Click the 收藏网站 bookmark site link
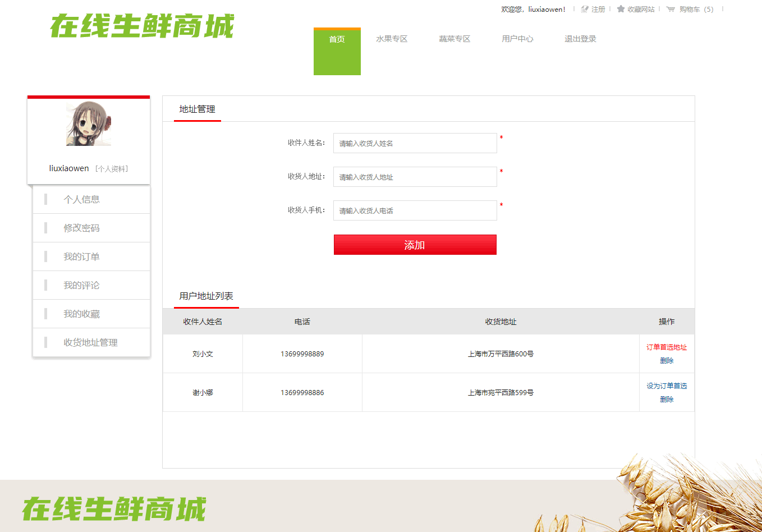 click(641, 9)
